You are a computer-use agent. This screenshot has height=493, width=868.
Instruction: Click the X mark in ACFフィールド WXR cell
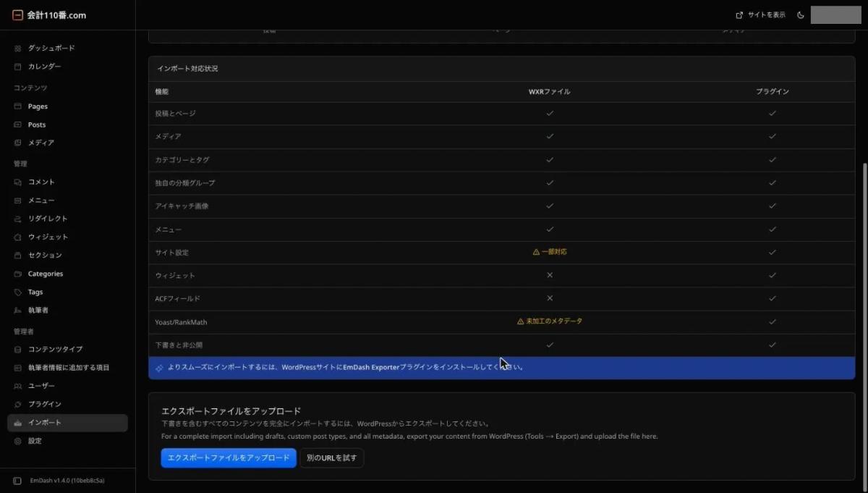(x=550, y=298)
